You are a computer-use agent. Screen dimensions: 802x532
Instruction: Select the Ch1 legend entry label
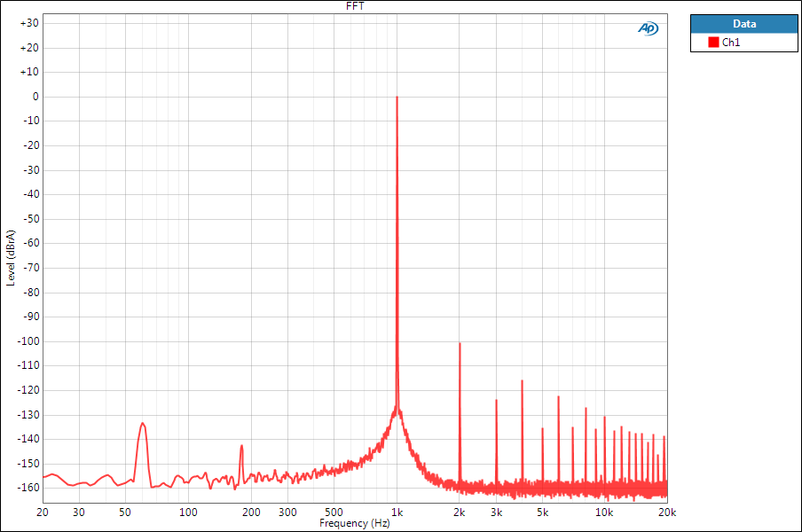pos(731,43)
